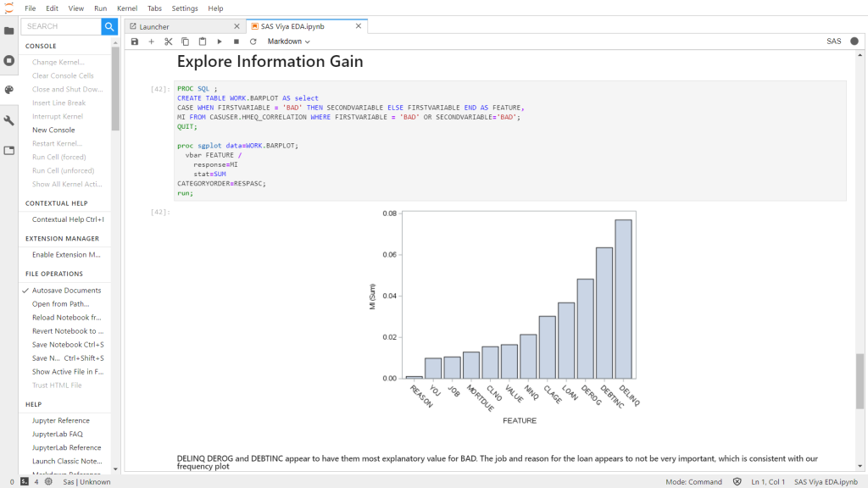
Task: Insert a new cell with the plus icon
Action: (152, 42)
